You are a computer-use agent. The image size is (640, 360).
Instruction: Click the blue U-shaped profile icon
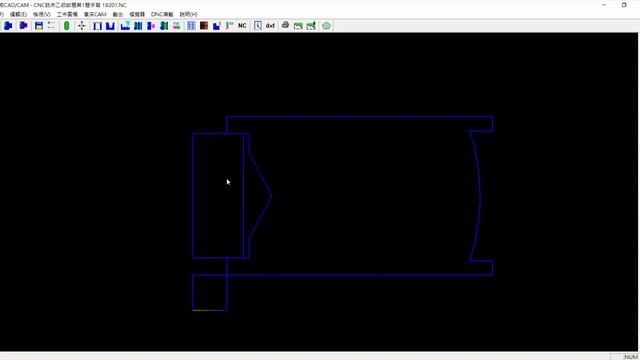point(110,26)
